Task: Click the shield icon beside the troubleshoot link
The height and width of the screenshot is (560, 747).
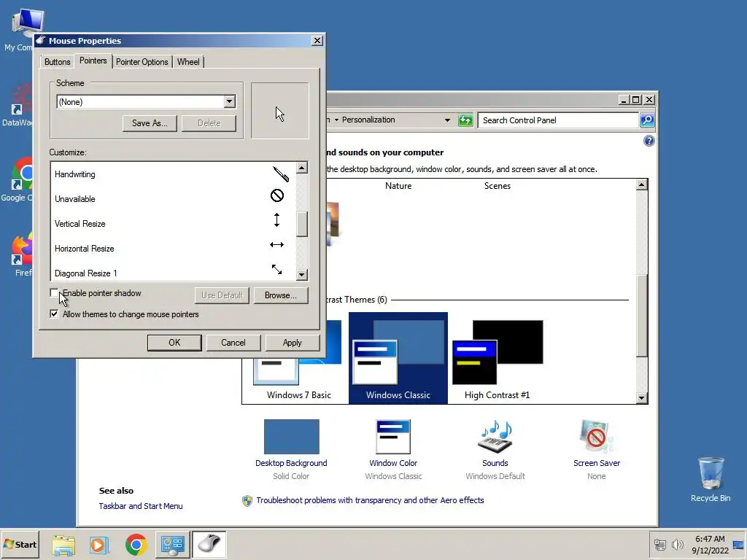Action: coord(247,500)
